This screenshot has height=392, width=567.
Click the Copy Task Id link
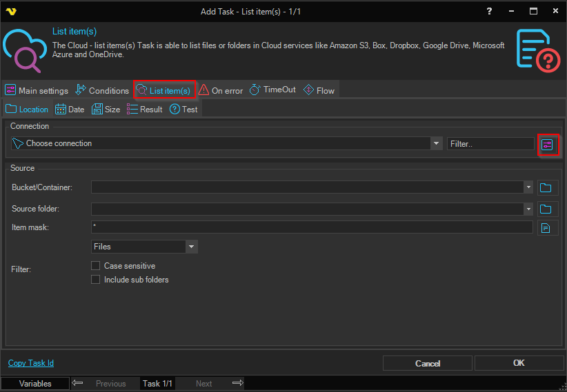31,363
